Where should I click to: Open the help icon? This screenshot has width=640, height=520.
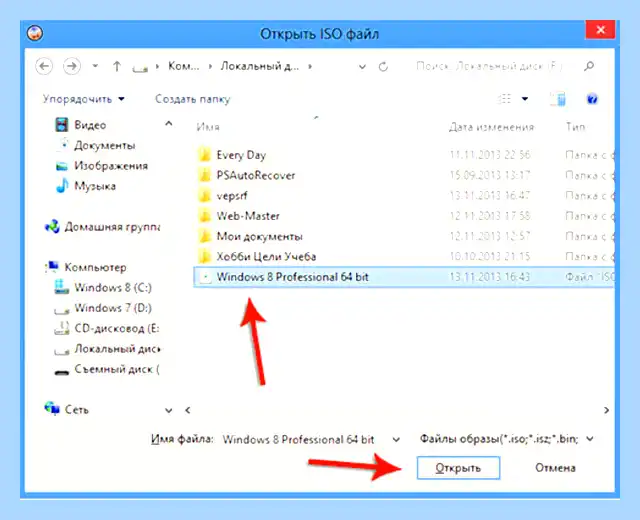592,99
